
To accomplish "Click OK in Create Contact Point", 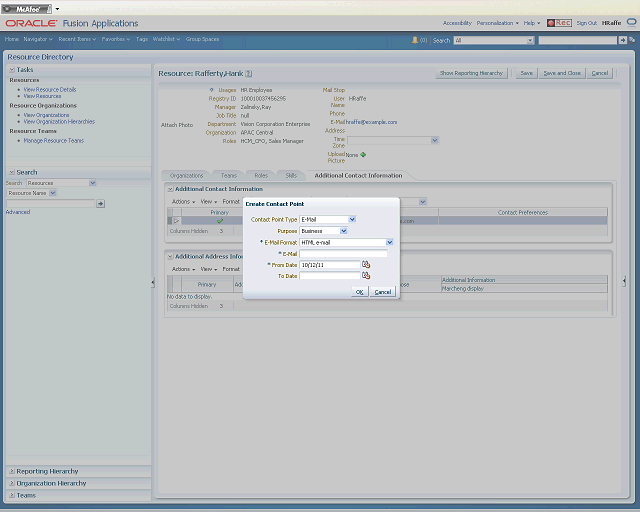I will point(360,292).
